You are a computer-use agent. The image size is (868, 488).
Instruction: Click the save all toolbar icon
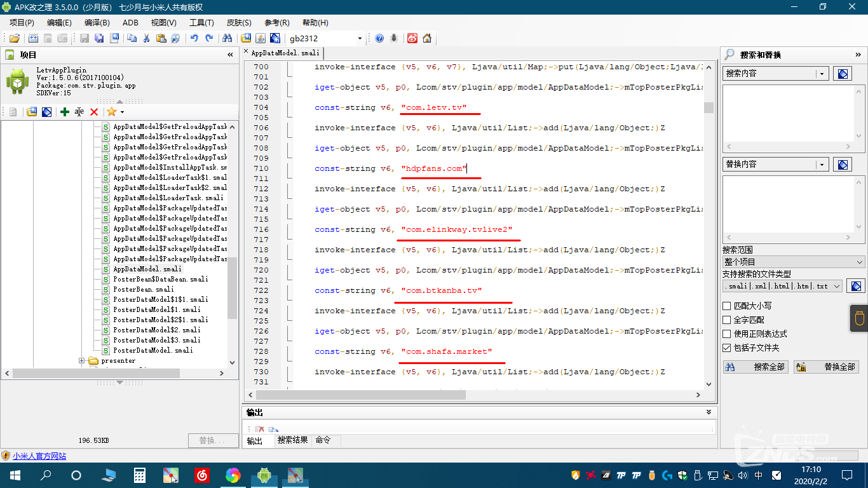click(x=99, y=38)
